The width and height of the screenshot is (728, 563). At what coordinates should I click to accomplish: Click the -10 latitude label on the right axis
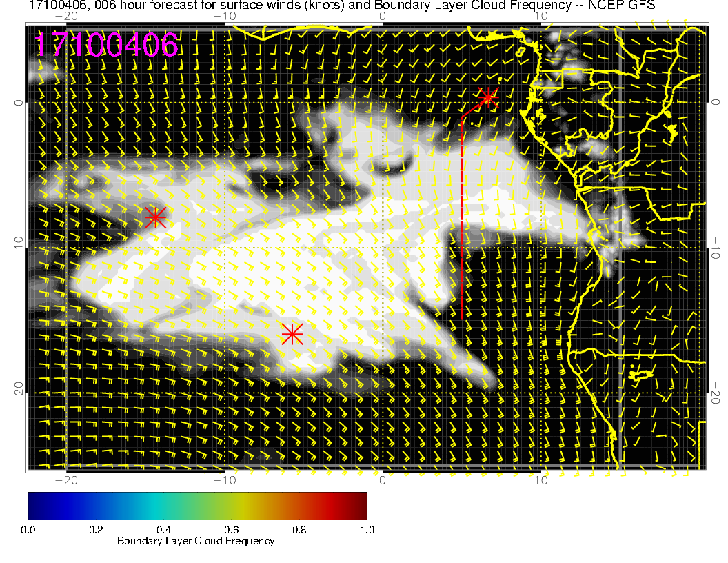click(x=716, y=248)
